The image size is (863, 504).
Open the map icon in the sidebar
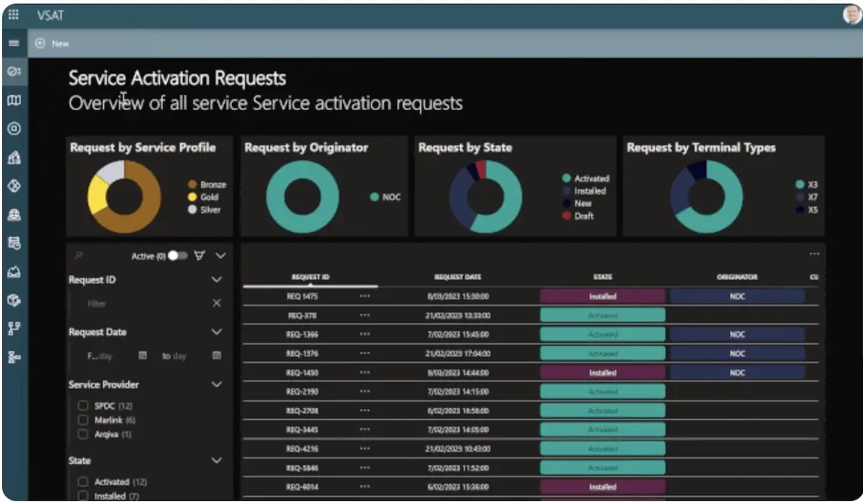click(13, 100)
